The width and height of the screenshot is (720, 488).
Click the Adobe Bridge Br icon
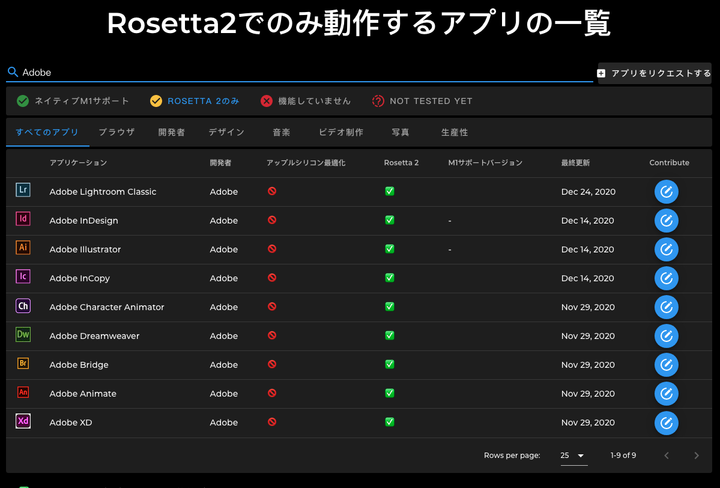click(23, 363)
